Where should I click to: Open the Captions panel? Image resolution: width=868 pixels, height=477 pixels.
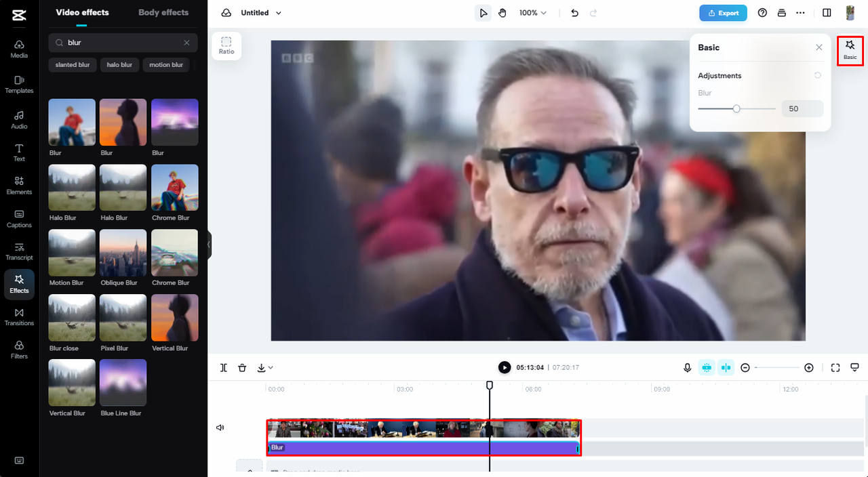19,219
